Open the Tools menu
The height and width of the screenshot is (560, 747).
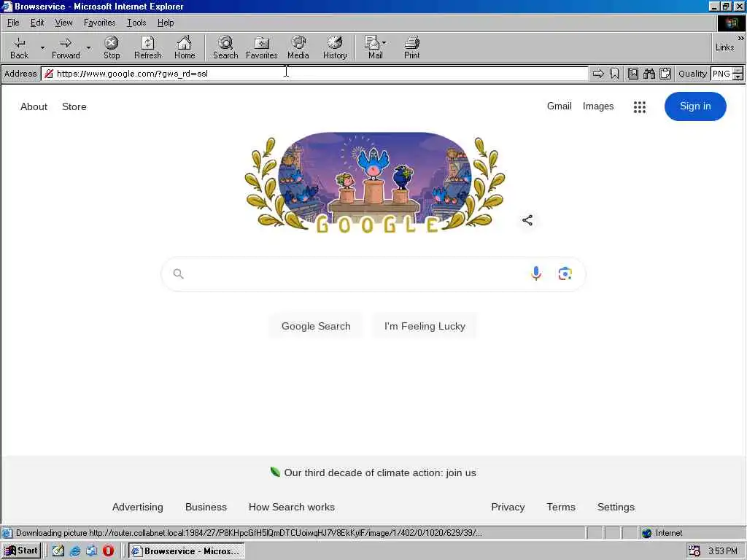click(x=136, y=23)
